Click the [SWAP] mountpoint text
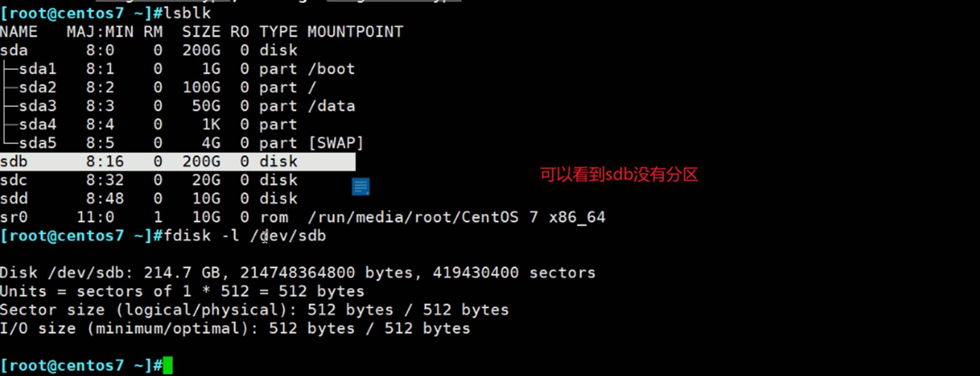 click(336, 143)
